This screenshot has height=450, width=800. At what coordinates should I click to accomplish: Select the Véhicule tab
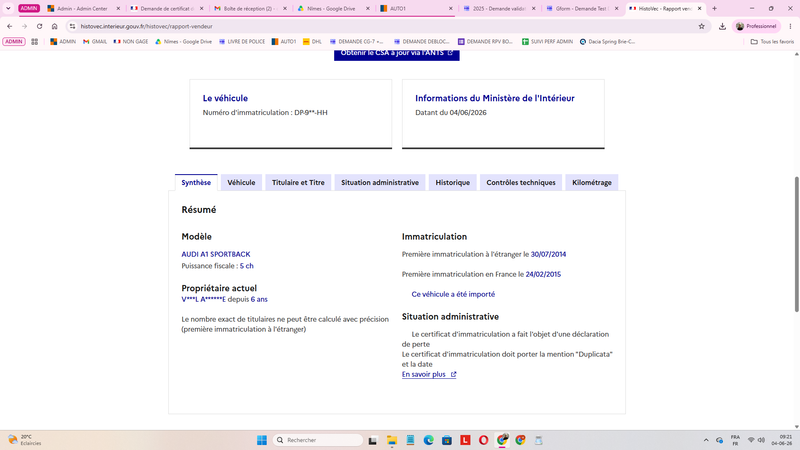pyautogui.click(x=241, y=183)
